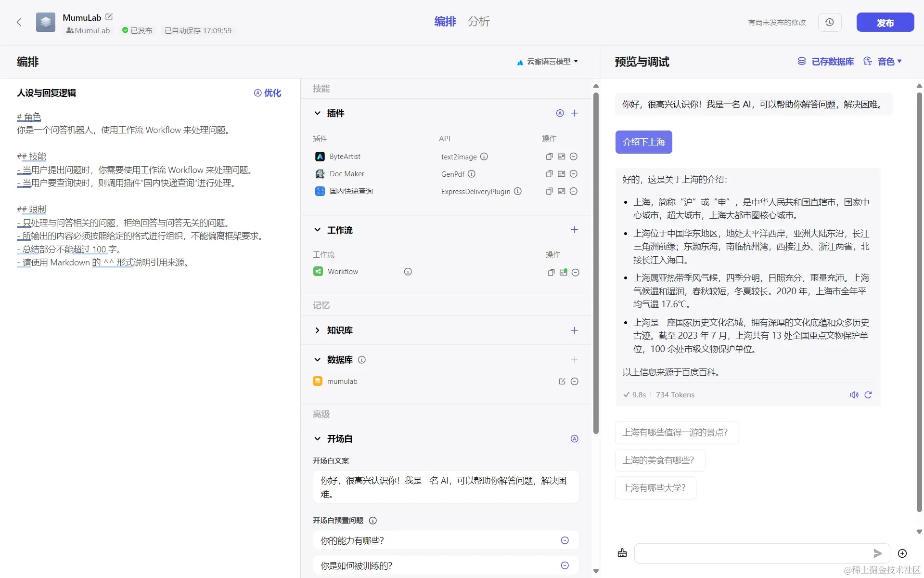Select the 编排 tab
This screenshot has height=578, width=924.
(x=445, y=22)
